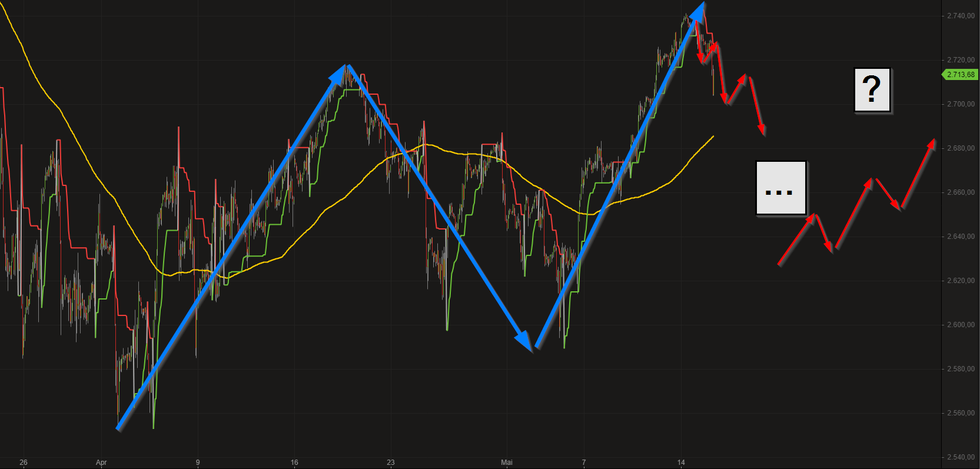Select the 2.540,00 price axis label
Image resolution: width=980 pixels, height=469 pixels.
coord(961,457)
